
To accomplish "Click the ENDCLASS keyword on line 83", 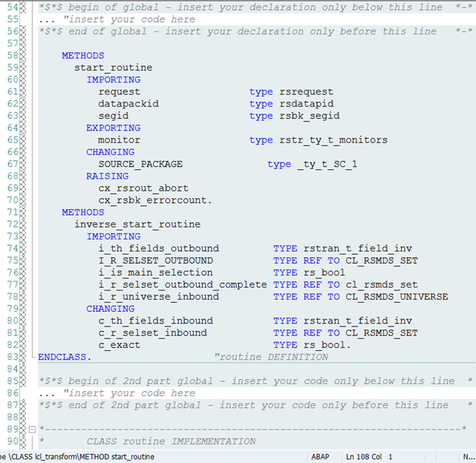I will click(x=62, y=357).
